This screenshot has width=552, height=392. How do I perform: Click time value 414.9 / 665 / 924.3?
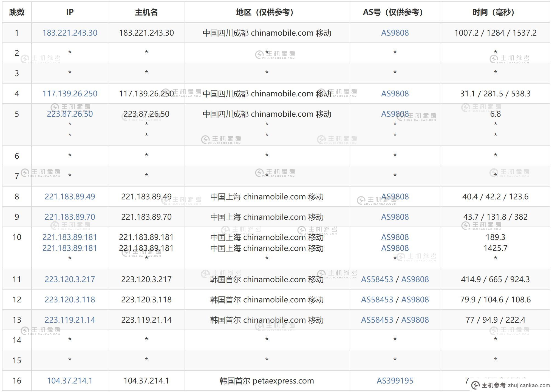pyautogui.click(x=495, y=279)
